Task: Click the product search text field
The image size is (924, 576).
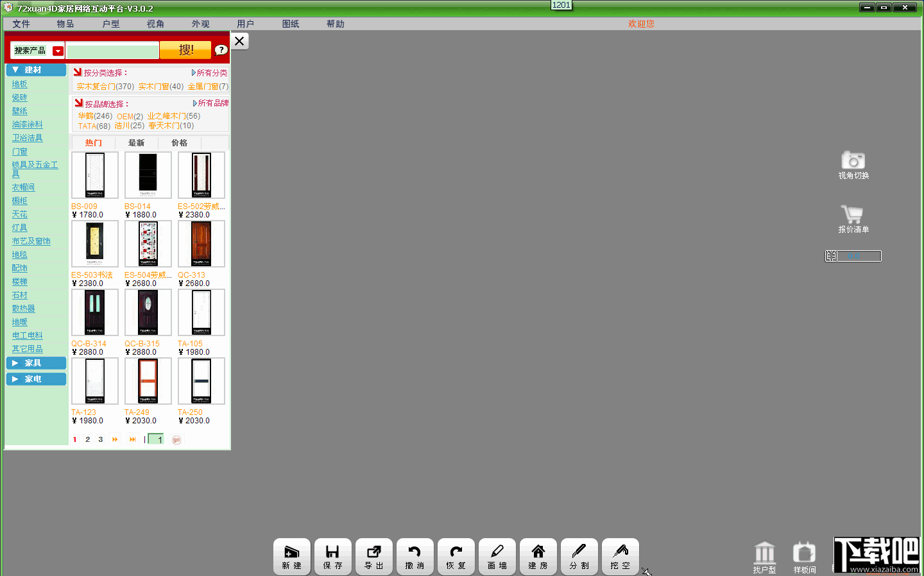Action: [112, 51]
